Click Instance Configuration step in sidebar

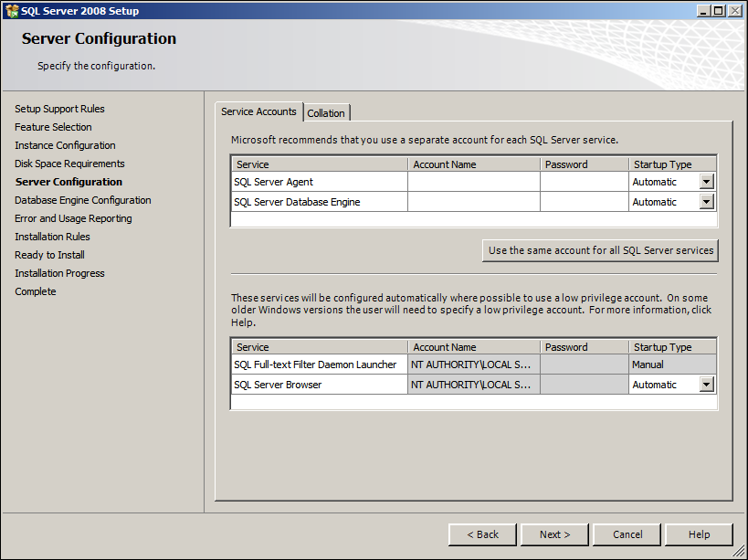pyautogui.click(x=65, y=145)
